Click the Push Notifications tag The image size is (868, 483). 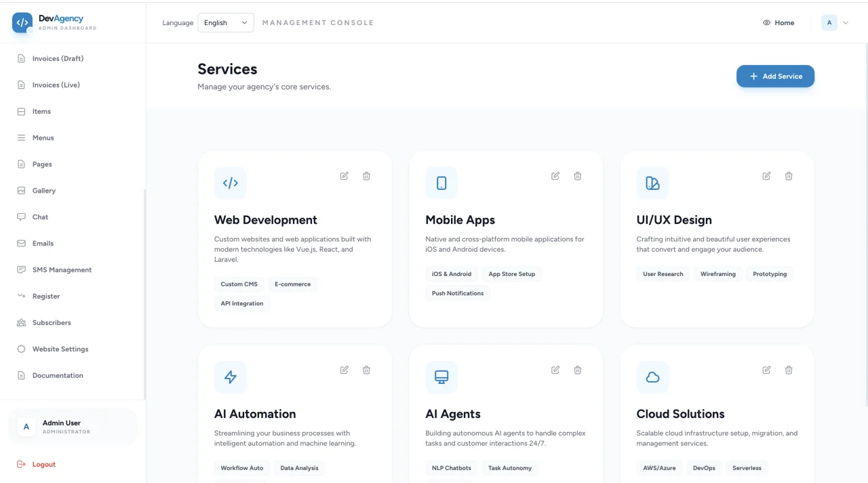458,293
